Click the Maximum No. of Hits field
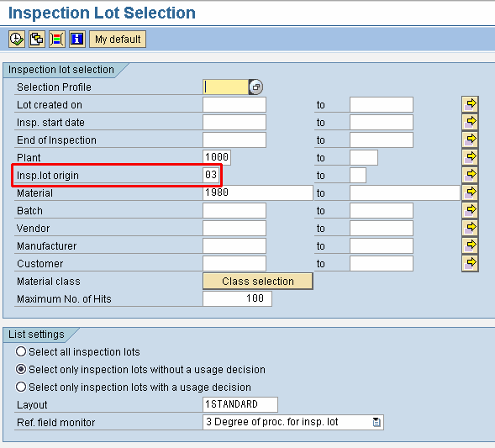The width and height of the screenshot is (495, 448). coord(237,298)
